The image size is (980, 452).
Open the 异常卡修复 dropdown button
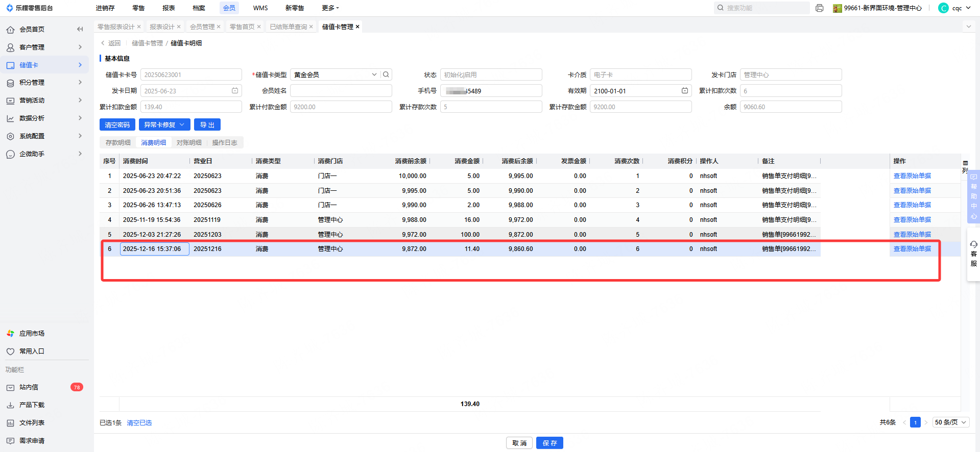pyautogui.click(x=164, y=125)
